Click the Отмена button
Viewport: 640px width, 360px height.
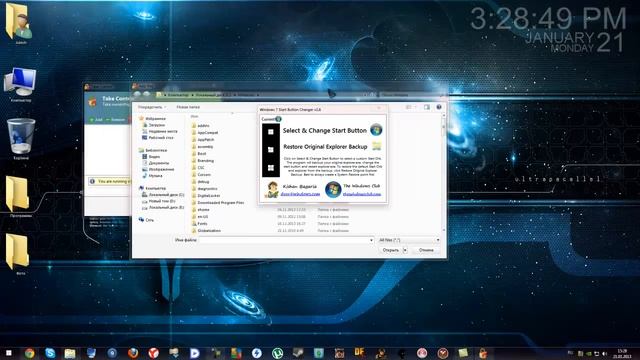pos(426,250)
